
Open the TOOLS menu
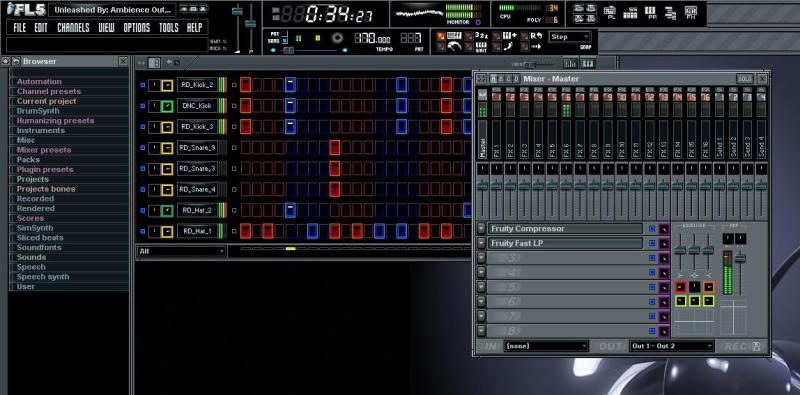coord(169,28)
